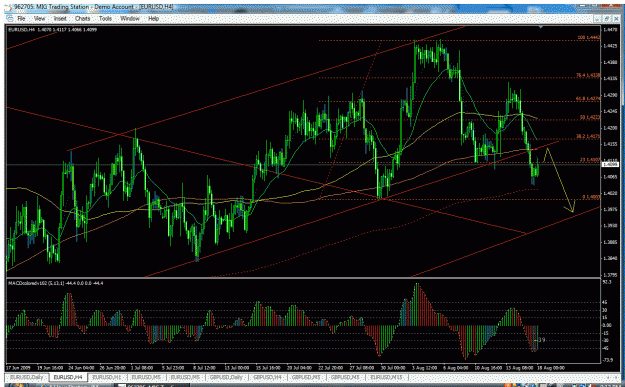Click the MACD indicator label in subwindow

[x=56, y=283]
